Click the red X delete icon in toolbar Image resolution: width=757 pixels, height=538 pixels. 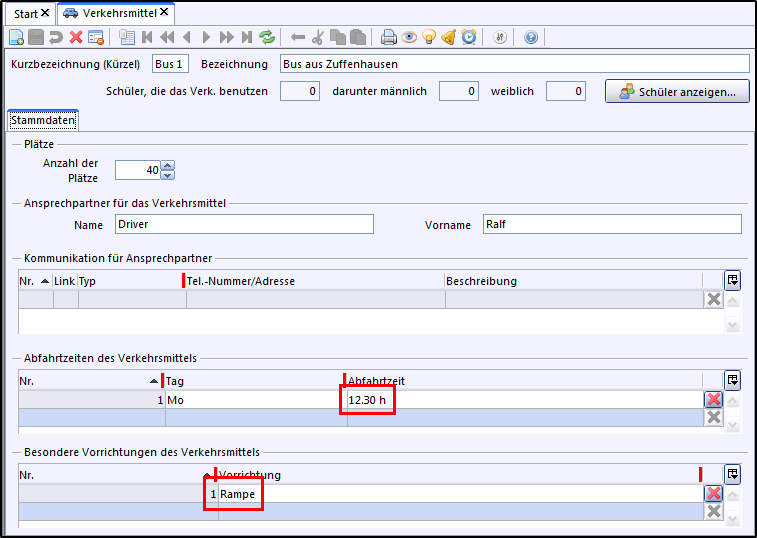(75, 37)
